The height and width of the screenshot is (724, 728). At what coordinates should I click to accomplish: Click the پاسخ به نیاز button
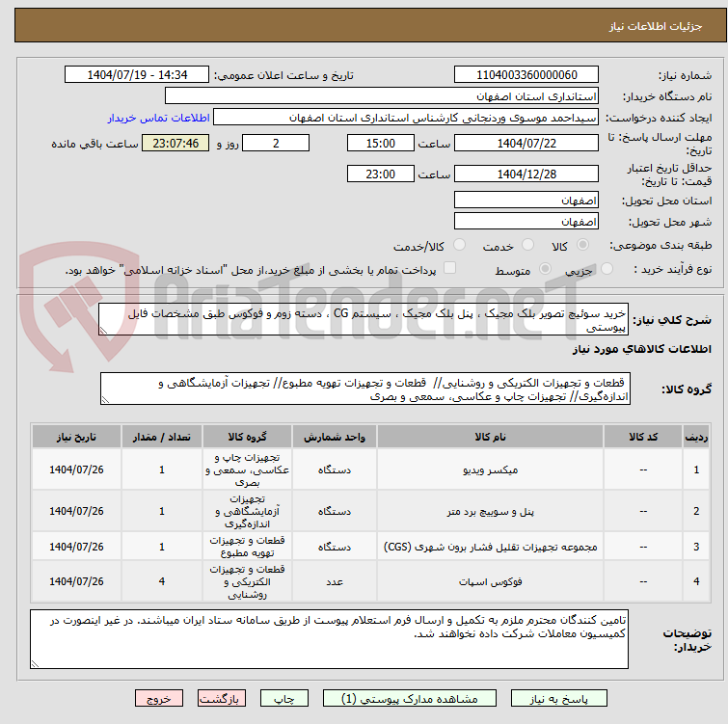[x=559, y=698]
